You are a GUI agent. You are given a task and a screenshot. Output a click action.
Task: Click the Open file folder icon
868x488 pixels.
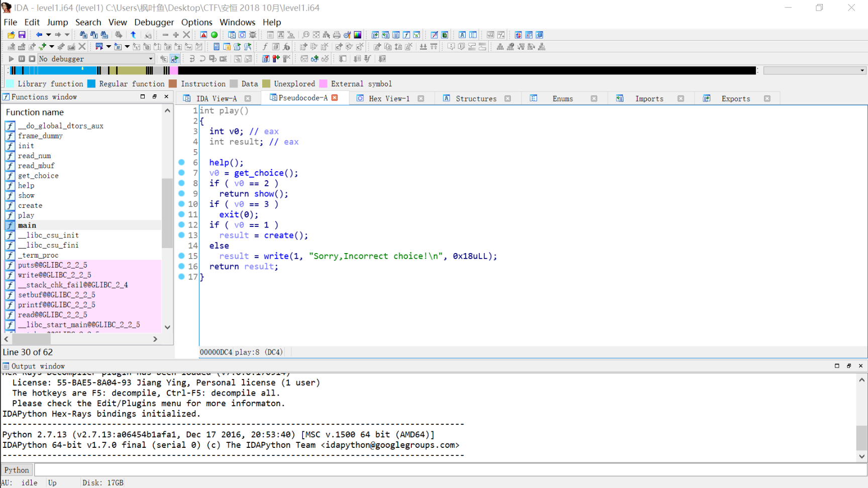pyautogui.click(x=11, y=35)
